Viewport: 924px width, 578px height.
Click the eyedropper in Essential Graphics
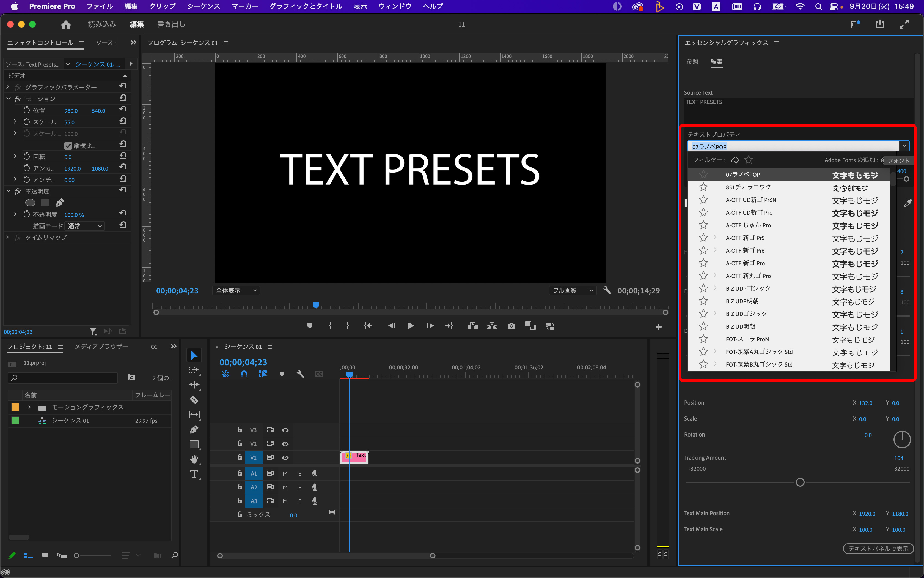coord(908,203)
